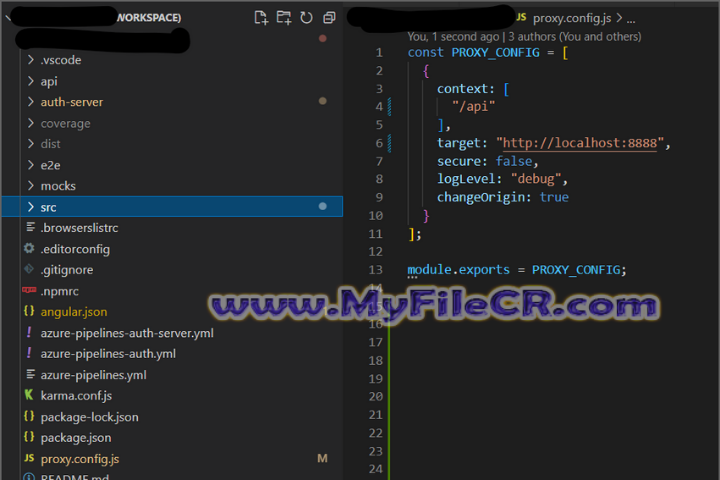The width and height of the screenshot is (720, 480).
Task: Click the New Folder icon in explorer header
Action: 284,18
